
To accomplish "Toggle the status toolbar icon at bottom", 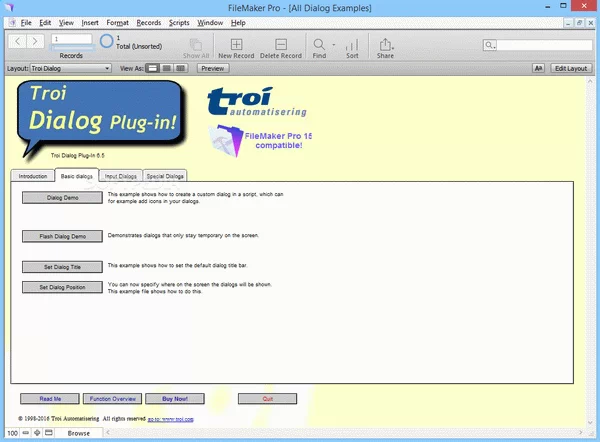I will point(49,433).
